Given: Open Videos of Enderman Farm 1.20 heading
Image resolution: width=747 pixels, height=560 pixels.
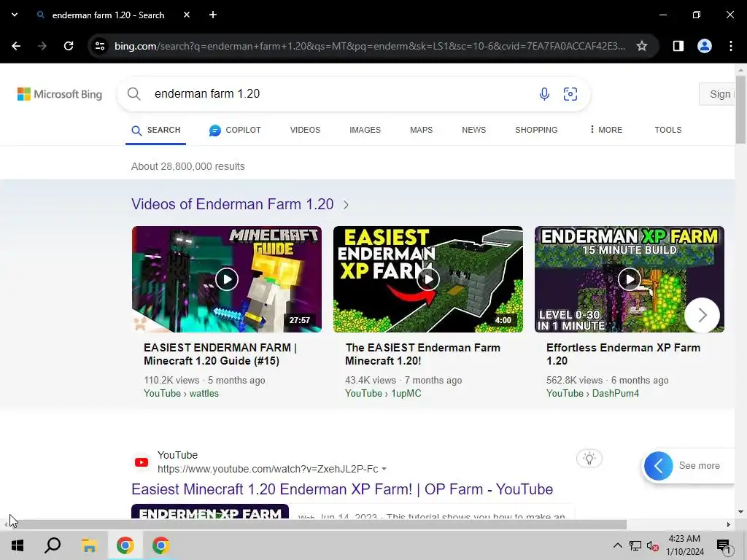Looking at the screenshot, I should coord(233,204).
